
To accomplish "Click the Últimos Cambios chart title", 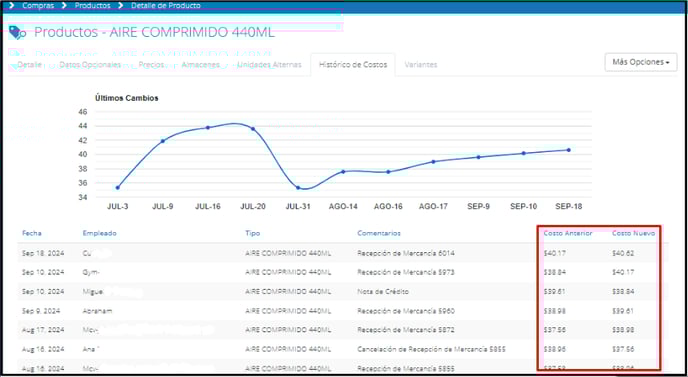I will pos(126,98).
